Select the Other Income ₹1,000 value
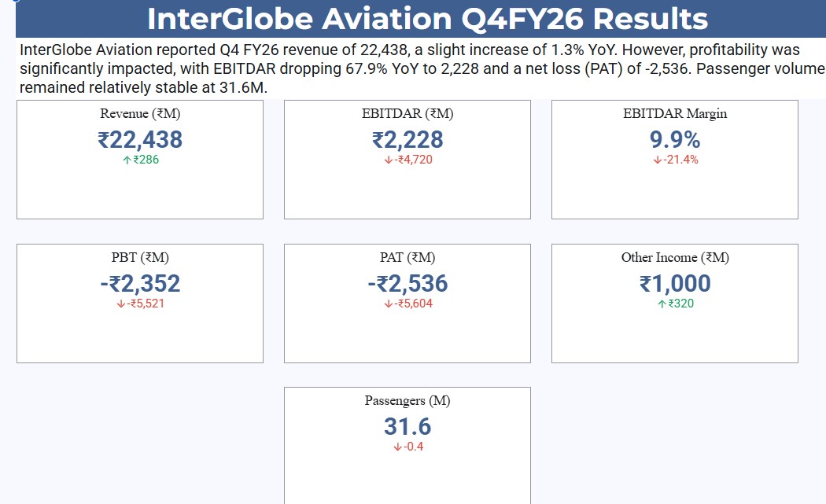 pos(675,283)
